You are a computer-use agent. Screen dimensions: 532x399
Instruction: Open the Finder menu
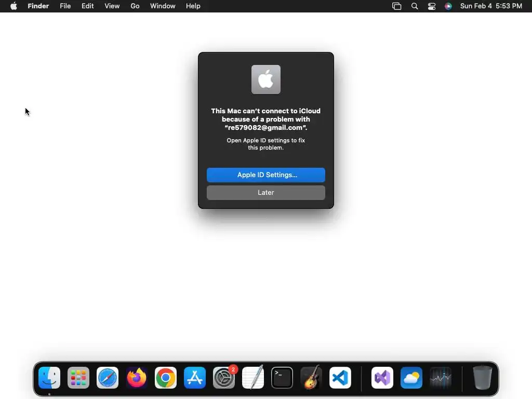pos(38,6)
